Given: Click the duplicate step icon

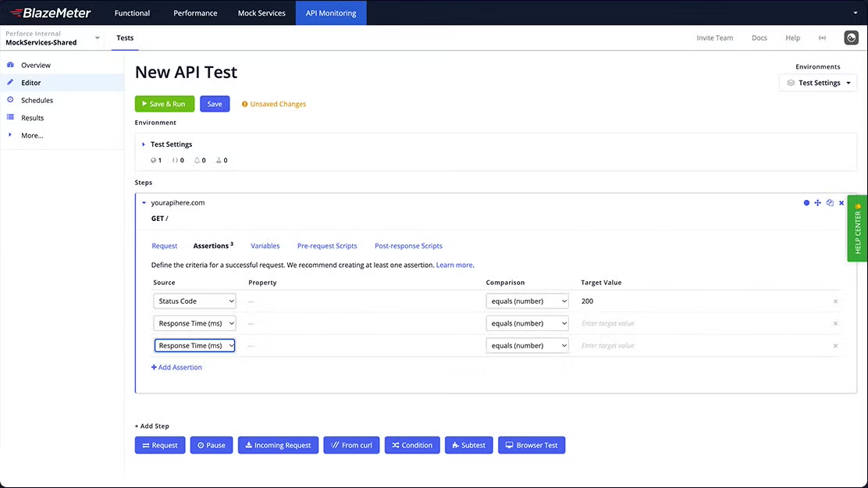Looking at the screenshot, I should [x=830, y=203].
